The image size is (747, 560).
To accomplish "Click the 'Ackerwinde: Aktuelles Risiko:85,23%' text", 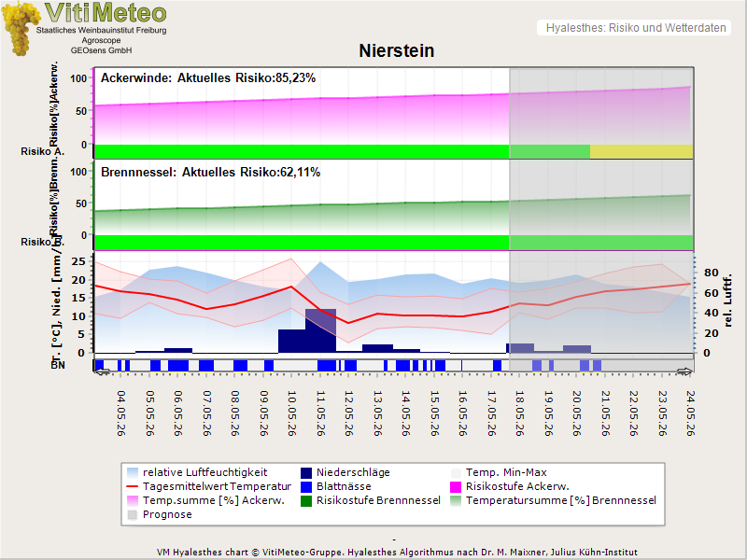I will coord(208,78).
